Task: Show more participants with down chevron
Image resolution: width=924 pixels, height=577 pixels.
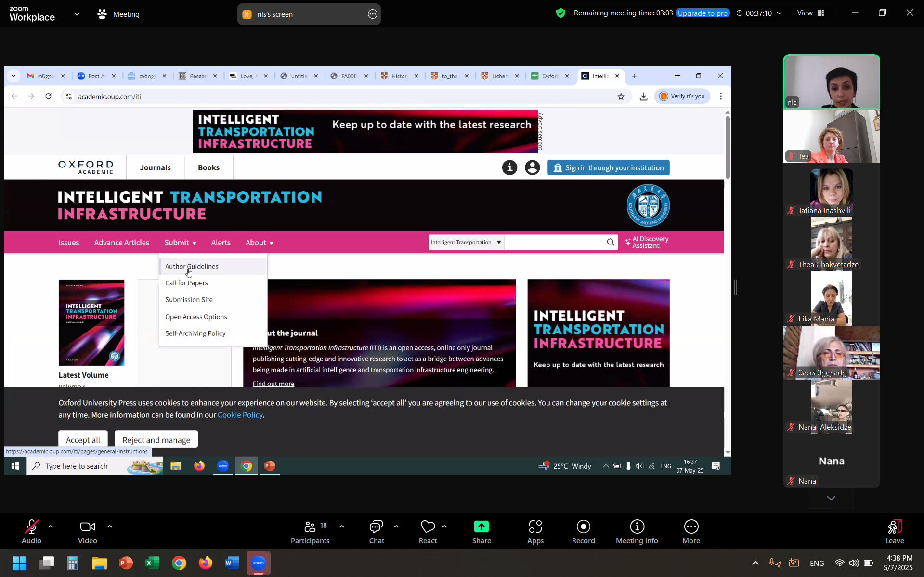Action: [x=831, y=498]
